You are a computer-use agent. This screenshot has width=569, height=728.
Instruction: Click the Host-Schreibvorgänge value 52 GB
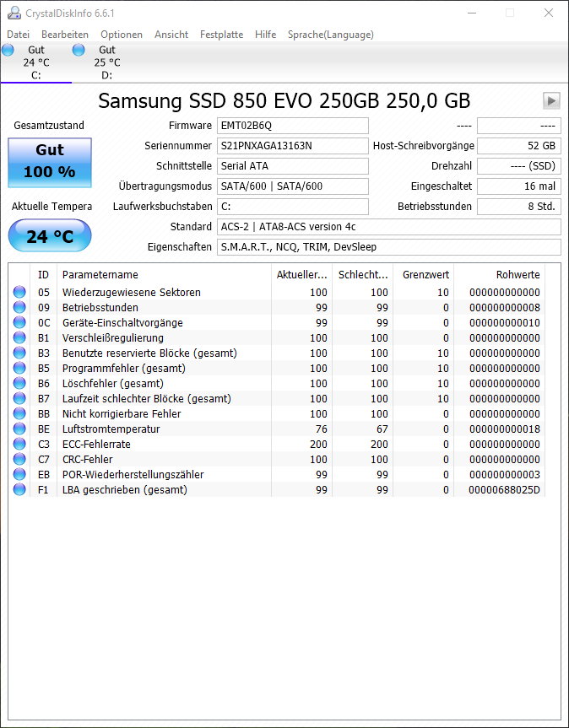click(x=519, y=146)
